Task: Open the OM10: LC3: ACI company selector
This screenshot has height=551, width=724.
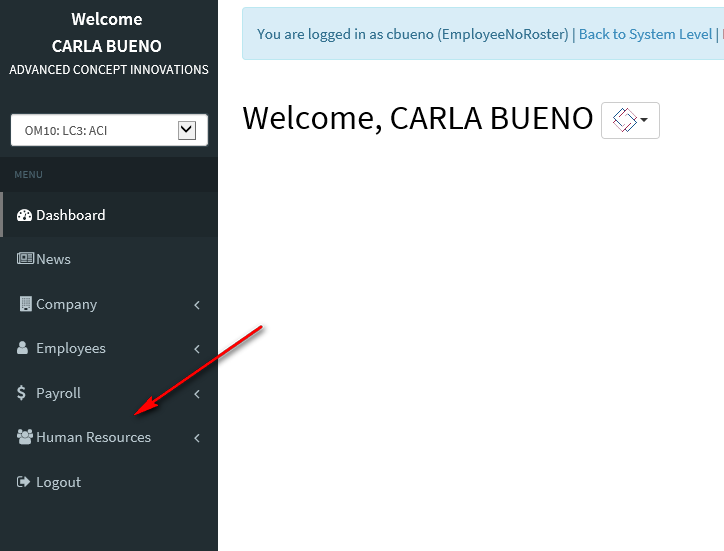Action: [x=109, y=130]
